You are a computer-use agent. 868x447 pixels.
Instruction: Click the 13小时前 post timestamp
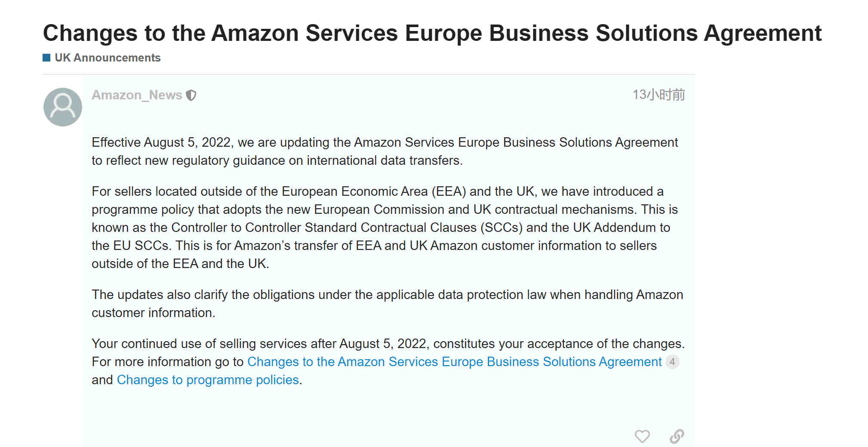(659, 95)
